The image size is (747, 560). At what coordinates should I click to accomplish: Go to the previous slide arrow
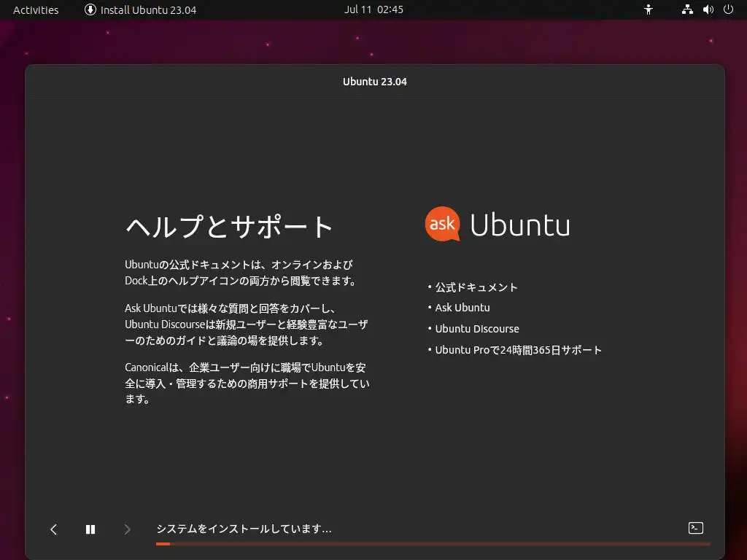point(53,529)
